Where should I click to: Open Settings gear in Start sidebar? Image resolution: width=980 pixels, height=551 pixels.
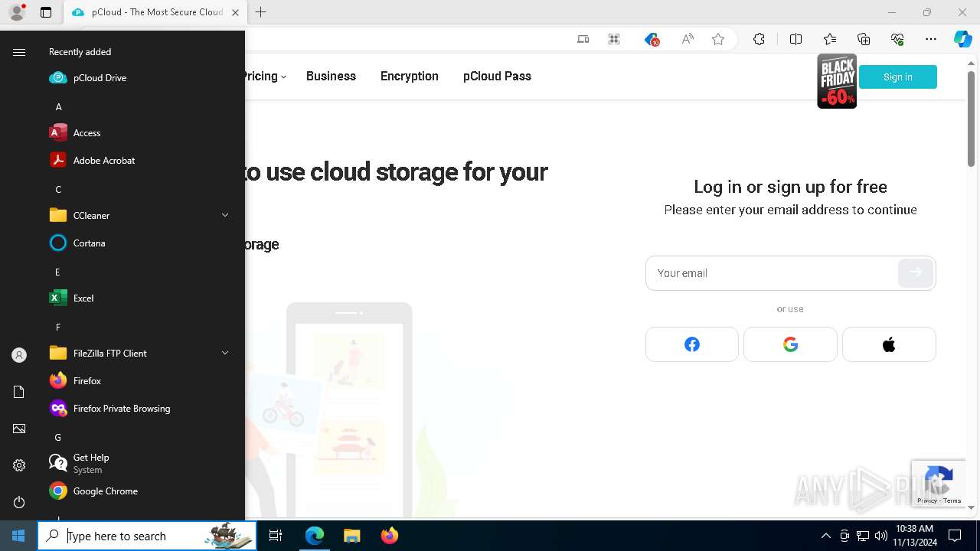tap(19, 465)
